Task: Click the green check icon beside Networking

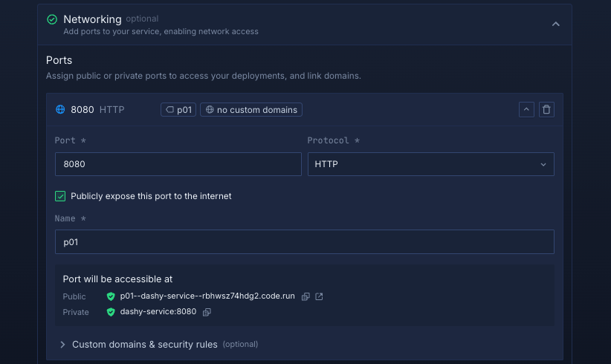Action: [52, 19]
